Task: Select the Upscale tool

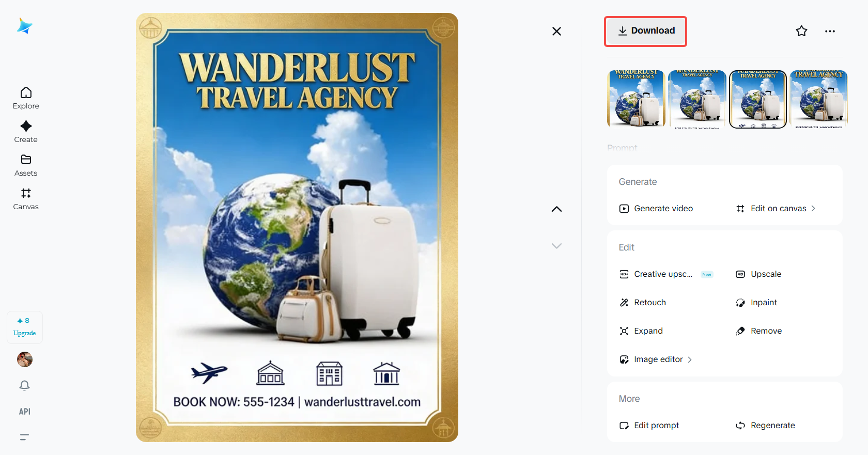Action: [758, 274]
